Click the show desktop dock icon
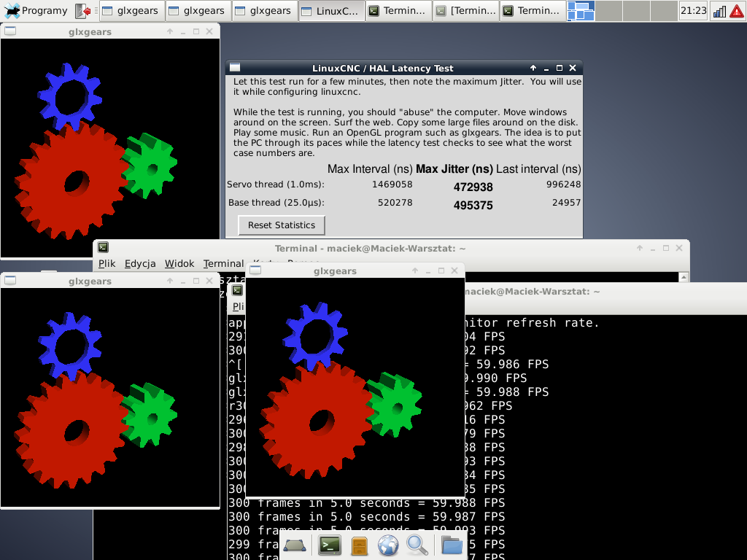Viewport: 747px width, 560px height. (294, 545)
